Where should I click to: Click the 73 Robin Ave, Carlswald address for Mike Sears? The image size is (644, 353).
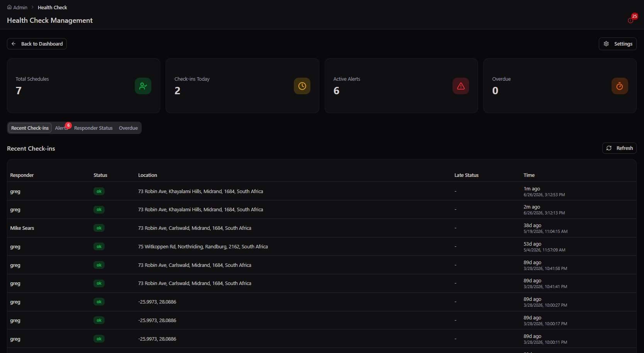pos(195,228)
